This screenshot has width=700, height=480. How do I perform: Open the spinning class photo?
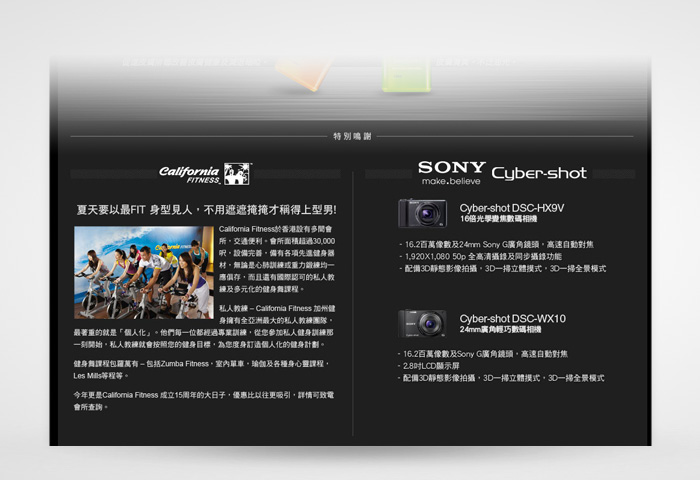point(144,272)
